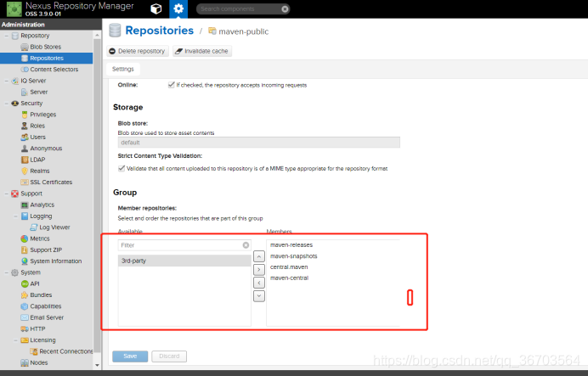Open Blob Stores icon in sidebar
Viewport: 588px width, 376px height.
[x=25, y=47]
